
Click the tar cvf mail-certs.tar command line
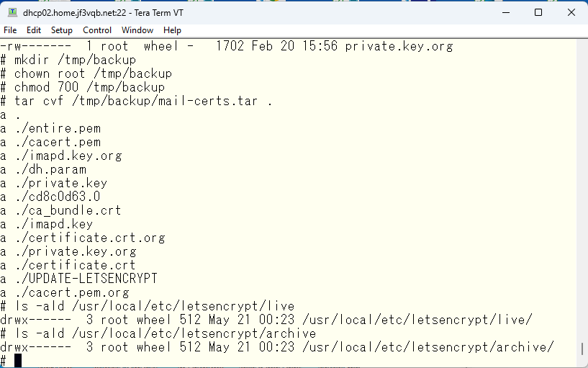click(137, 101)
